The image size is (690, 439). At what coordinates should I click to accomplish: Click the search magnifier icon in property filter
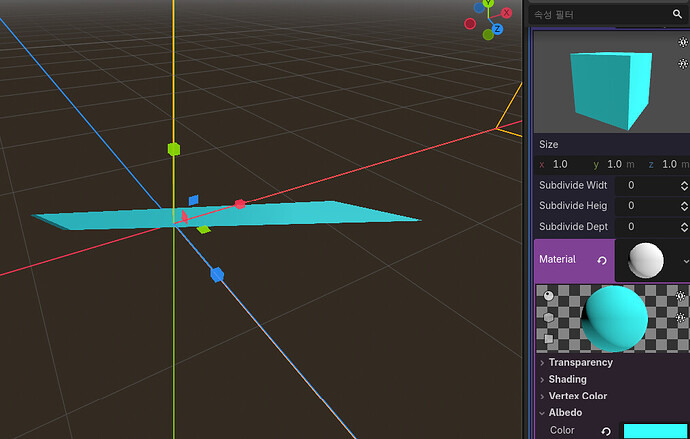pos(677,14)
